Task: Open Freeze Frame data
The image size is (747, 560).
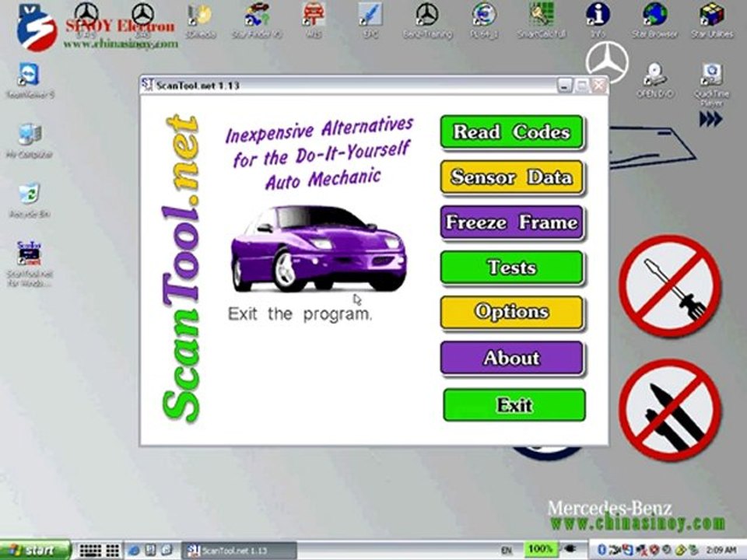Action: (512, 222)
